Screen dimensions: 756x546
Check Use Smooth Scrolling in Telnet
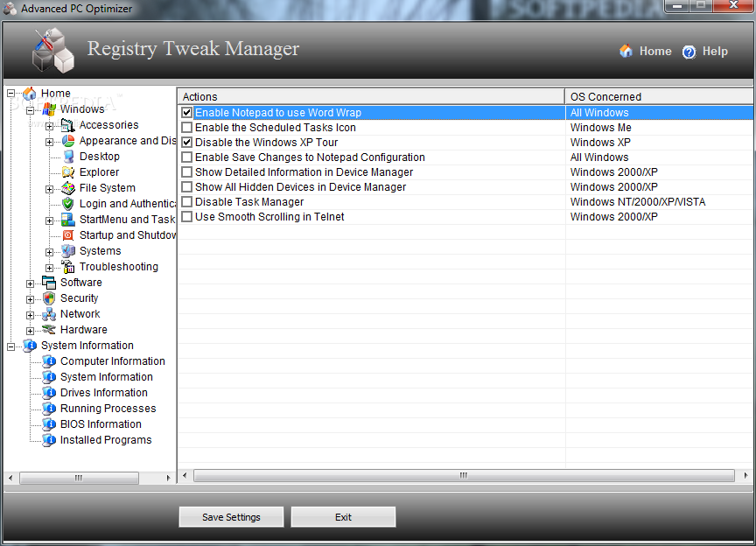[187, 217]
